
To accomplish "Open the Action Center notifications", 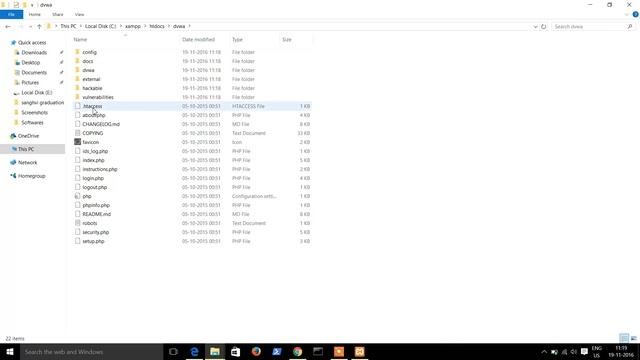I will (x=584, y=351).
